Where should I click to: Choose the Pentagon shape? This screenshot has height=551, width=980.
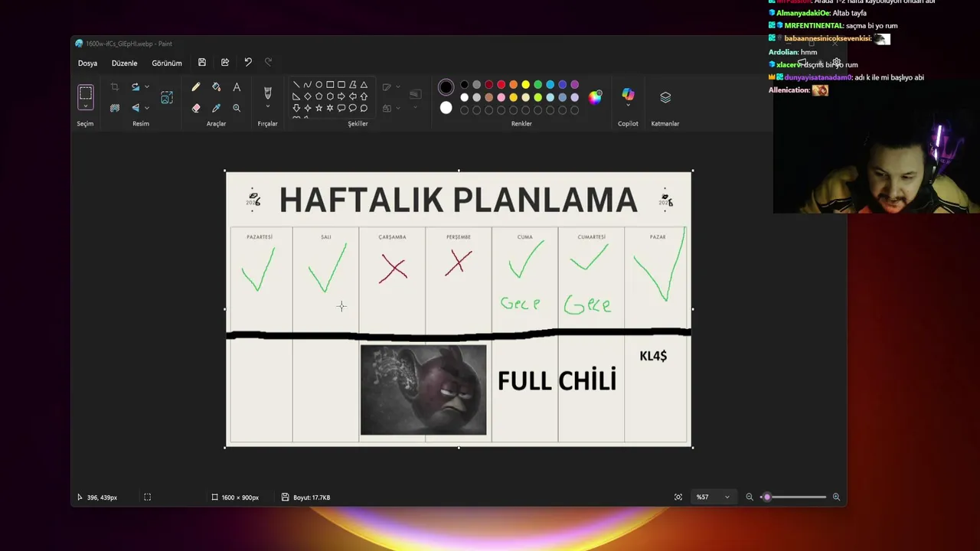click(318, 96)
